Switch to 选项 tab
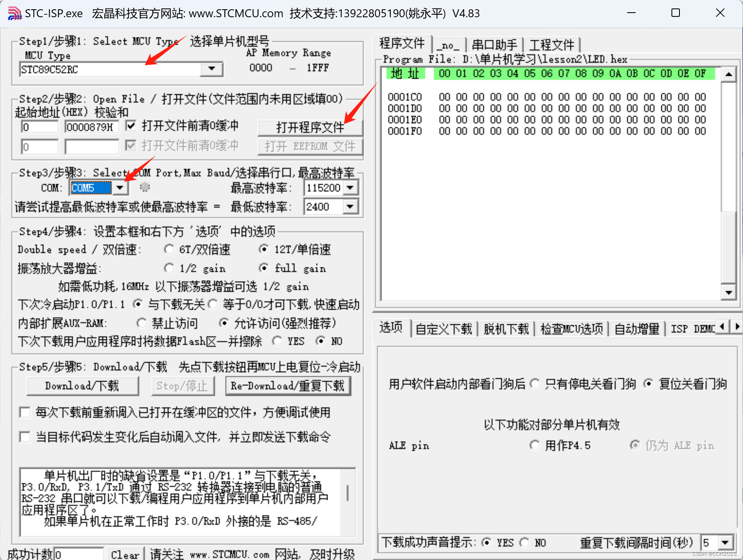This screenshot has width=743, height=560. (x=391, y=327)
